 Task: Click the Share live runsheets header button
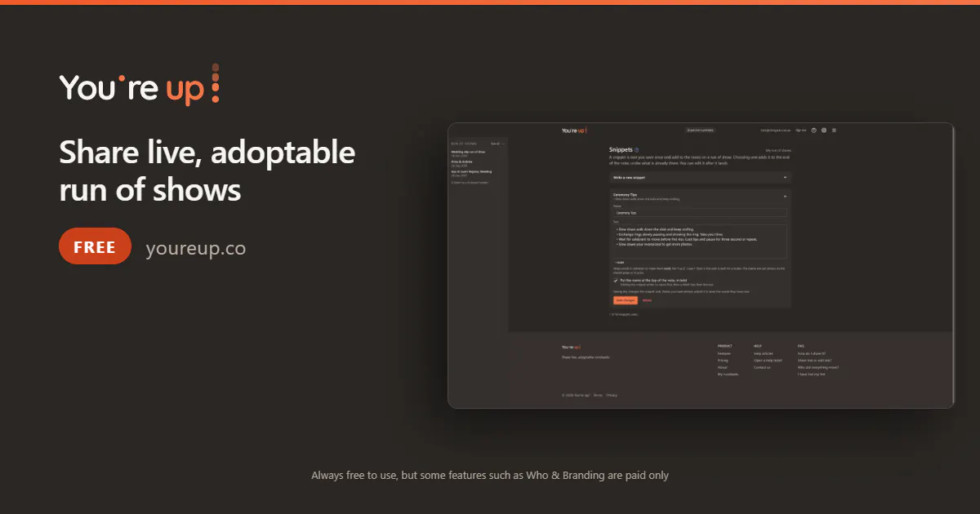[x=700, y=130]
